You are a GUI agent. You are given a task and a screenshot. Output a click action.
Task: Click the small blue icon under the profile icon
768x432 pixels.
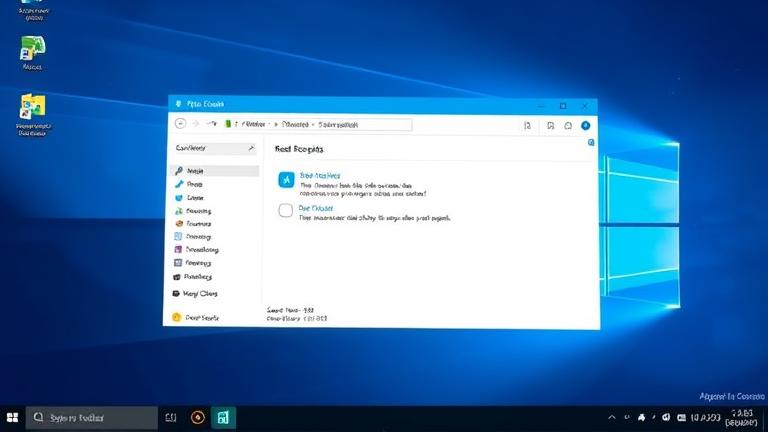(x=591, y=142)
